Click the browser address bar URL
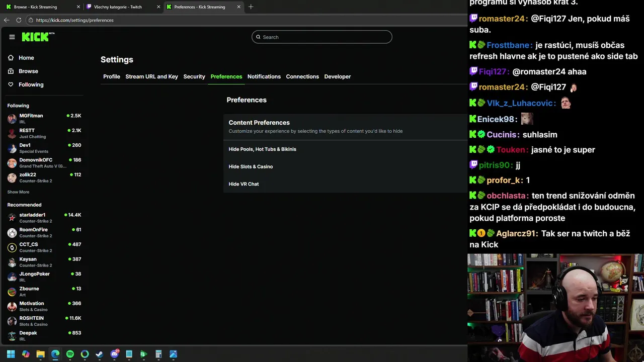This screenshot has height=362, width=644. 74,20
